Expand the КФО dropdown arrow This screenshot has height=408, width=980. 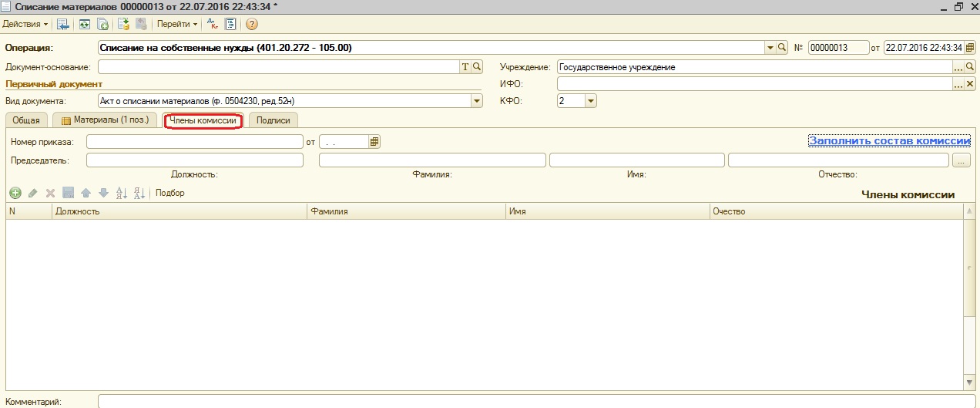pyautogui.click(x=591, y=100)
